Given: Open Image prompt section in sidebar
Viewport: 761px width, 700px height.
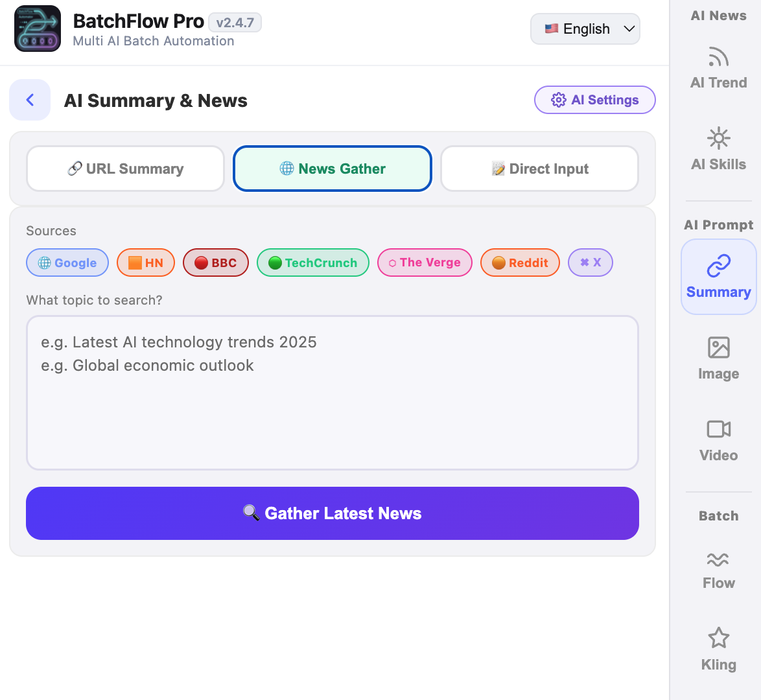Looking at the screenshot, I should tap(718, 358).
